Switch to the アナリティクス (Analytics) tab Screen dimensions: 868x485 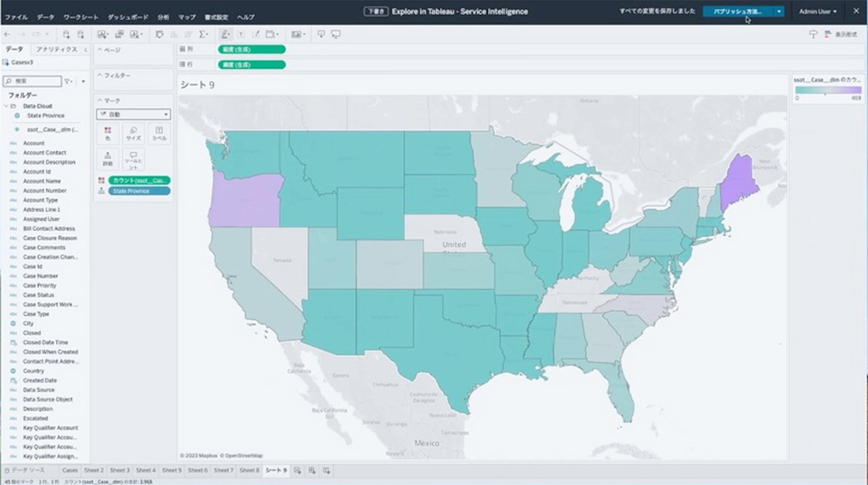point(56,50)
